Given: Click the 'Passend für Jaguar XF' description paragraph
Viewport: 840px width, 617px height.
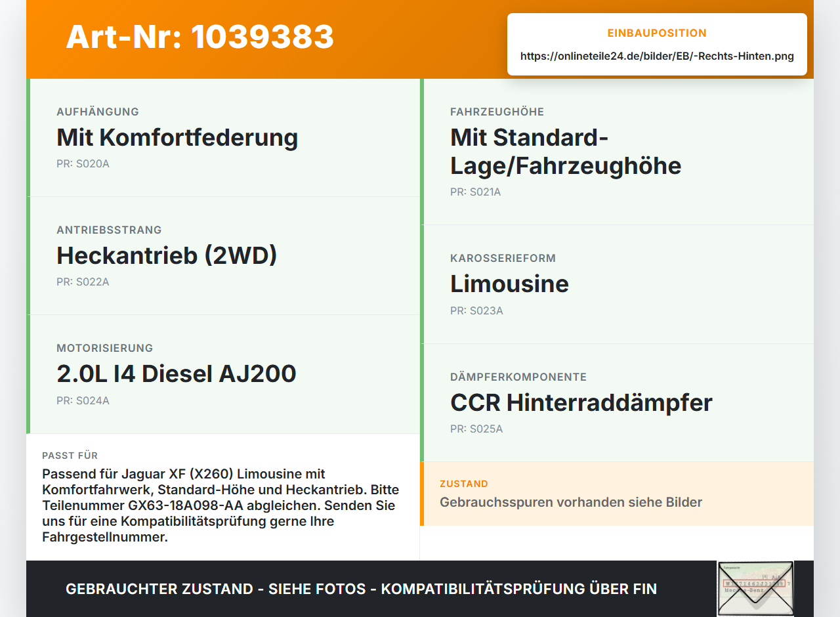Looking at the screenshot, I should coord(221,505).
